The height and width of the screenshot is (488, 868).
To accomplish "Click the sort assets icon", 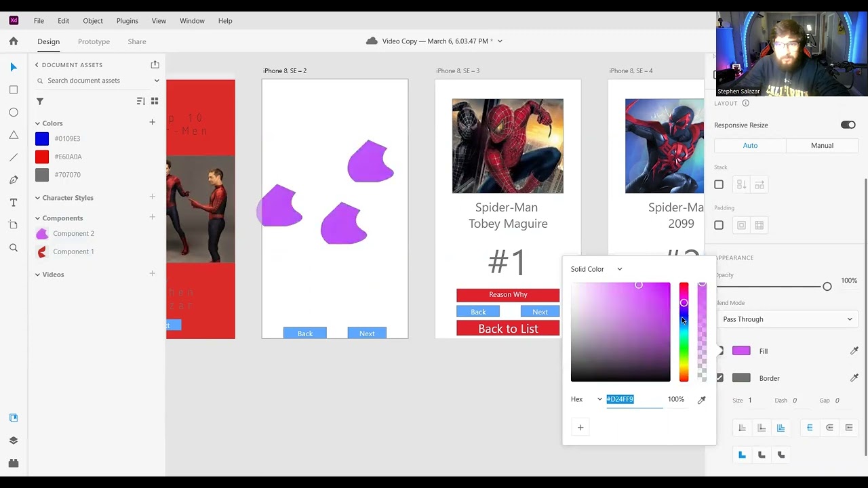I will (x=140, y=101).
